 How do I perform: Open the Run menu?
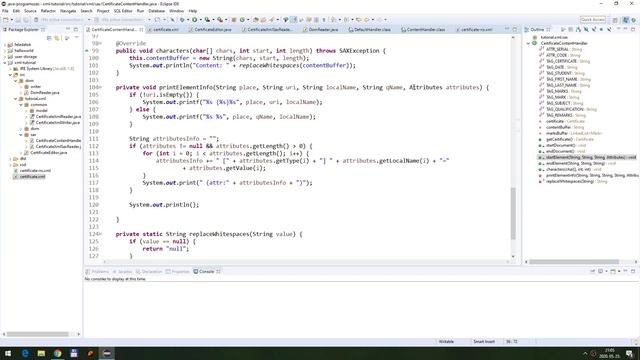point(140,11)
